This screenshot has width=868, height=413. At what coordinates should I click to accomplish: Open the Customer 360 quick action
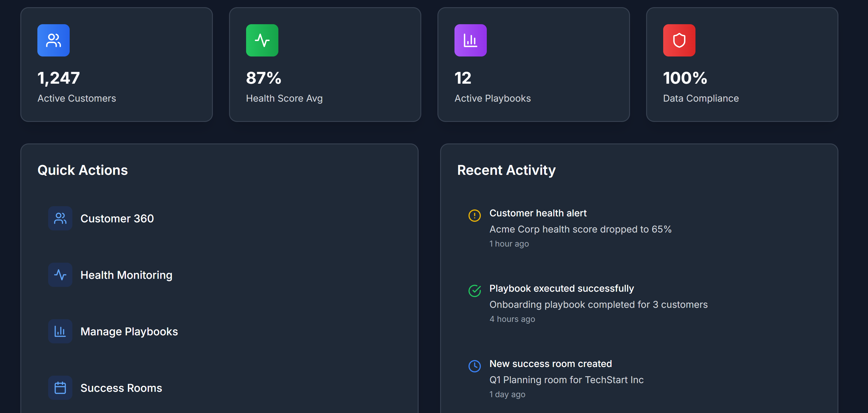point(219,218)
